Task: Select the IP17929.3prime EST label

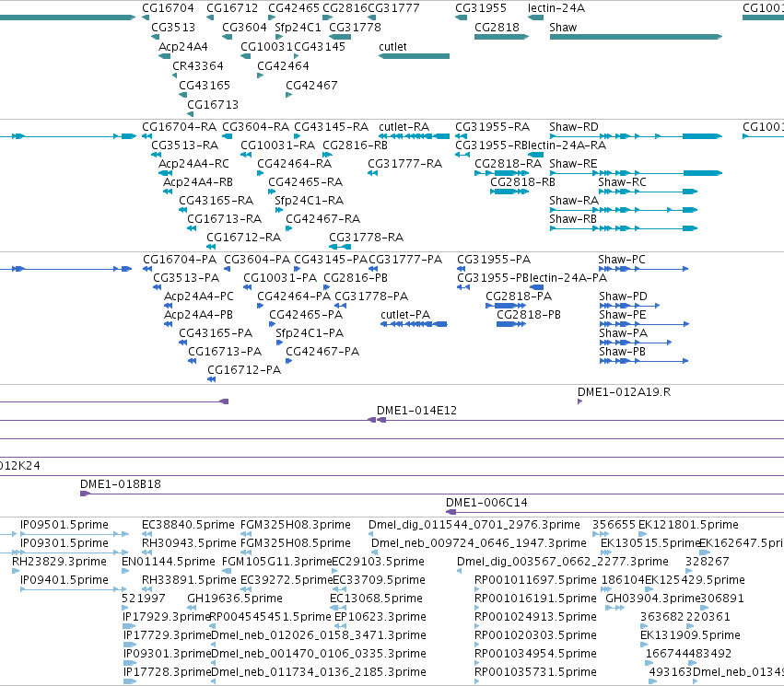Action: click(x=166, y=617)
